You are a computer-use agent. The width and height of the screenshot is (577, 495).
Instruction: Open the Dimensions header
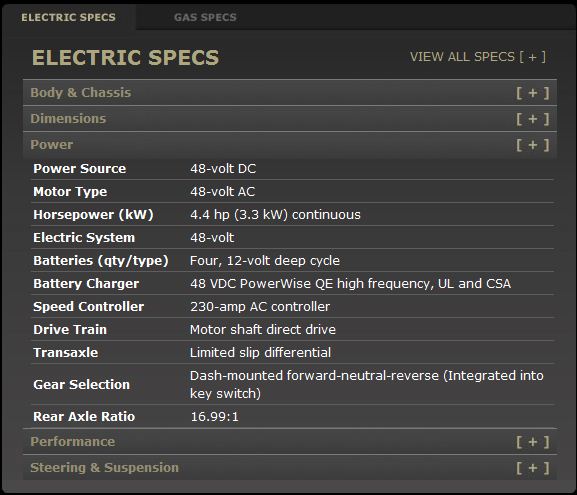click(290, 119)
